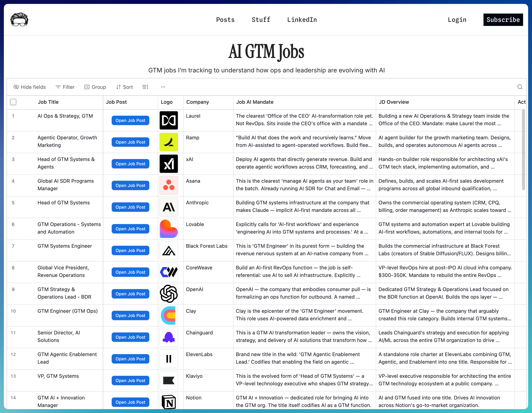Toggle the select-all checkbox in header

point(13,102)
